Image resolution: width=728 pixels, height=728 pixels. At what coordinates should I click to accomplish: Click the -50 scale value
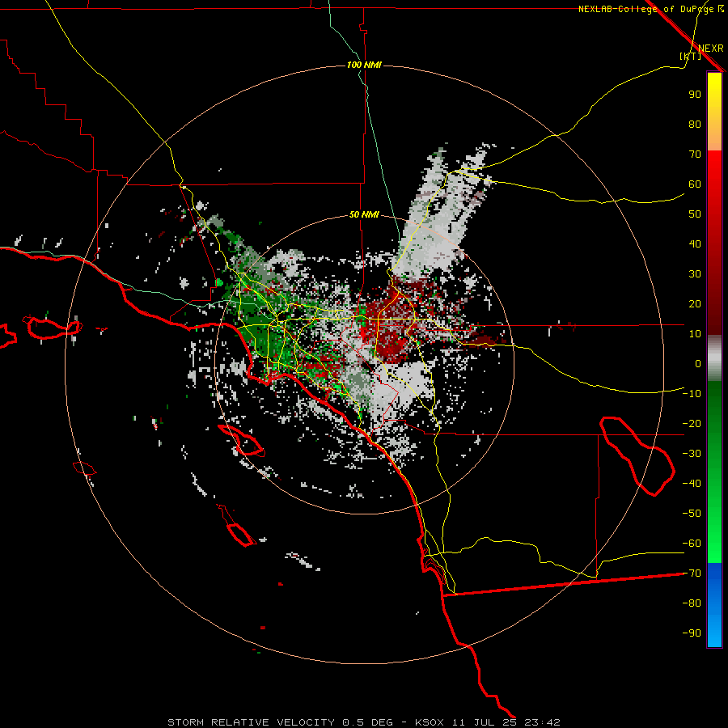(692, 514)
